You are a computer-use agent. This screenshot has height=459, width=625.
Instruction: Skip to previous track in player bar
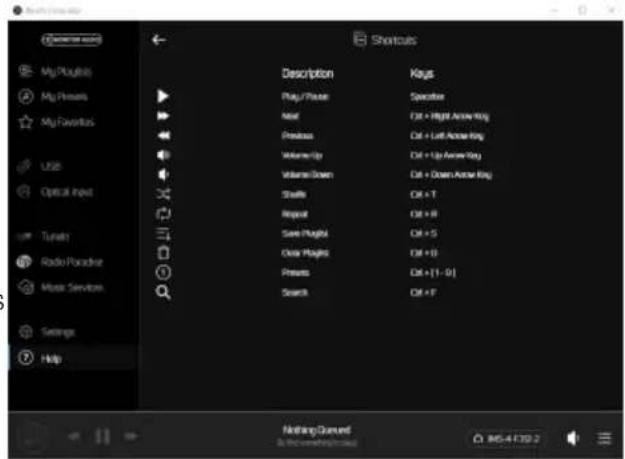point(74,436)
